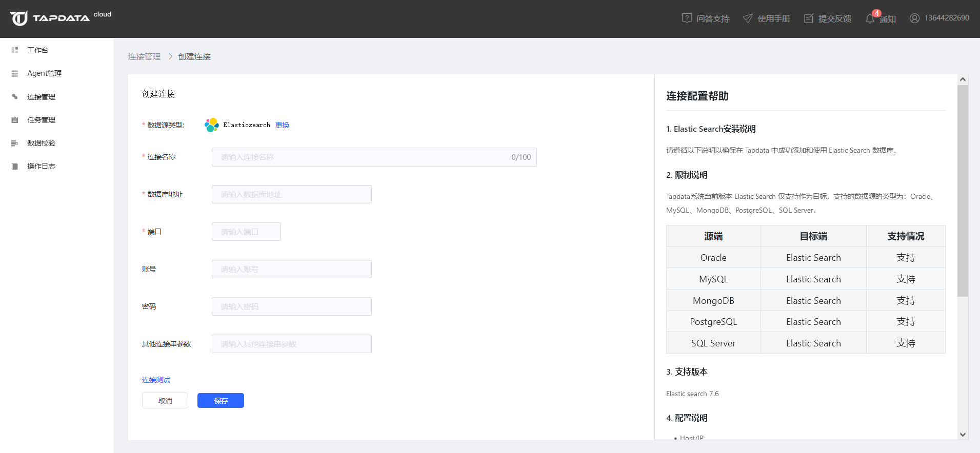980x453 pixels.
Task: Click the user account avatar icon
Action: pyautogui.click(x=914, y=18)
